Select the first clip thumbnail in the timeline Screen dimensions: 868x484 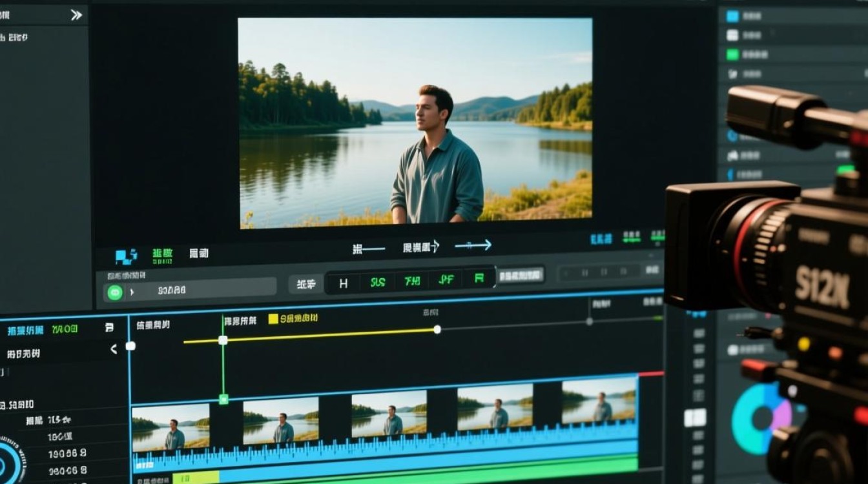(170, 427)
